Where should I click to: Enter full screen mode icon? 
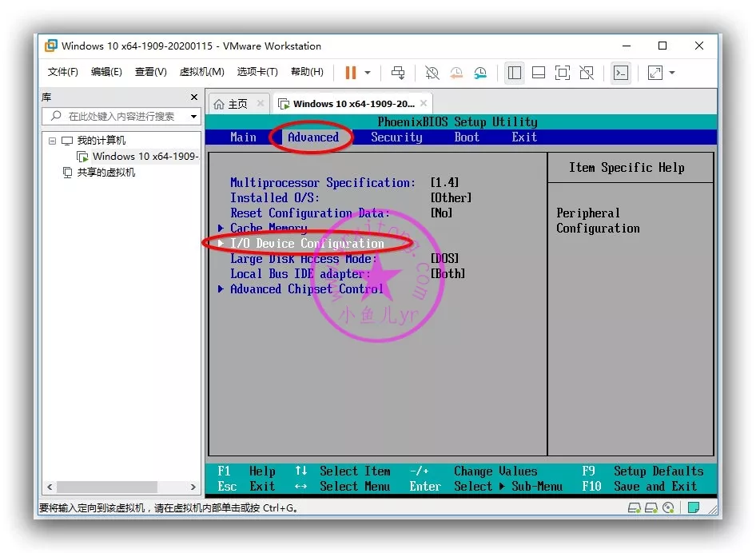click(563, 73)
